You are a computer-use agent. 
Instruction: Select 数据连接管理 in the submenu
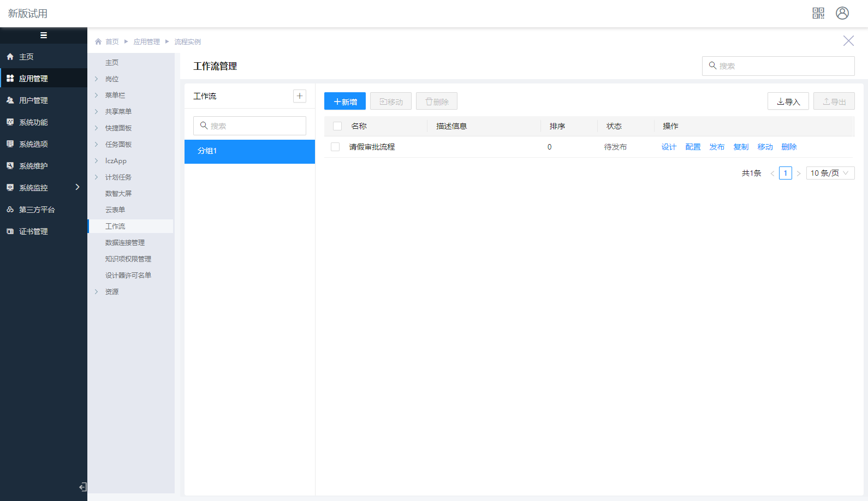pos(125,243)
